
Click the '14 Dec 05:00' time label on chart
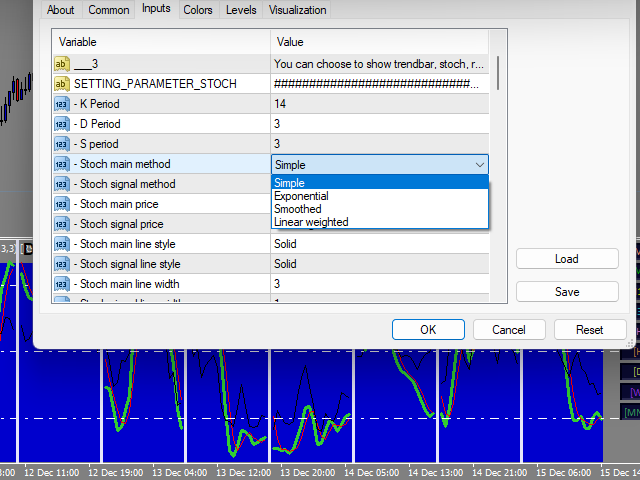371,473
